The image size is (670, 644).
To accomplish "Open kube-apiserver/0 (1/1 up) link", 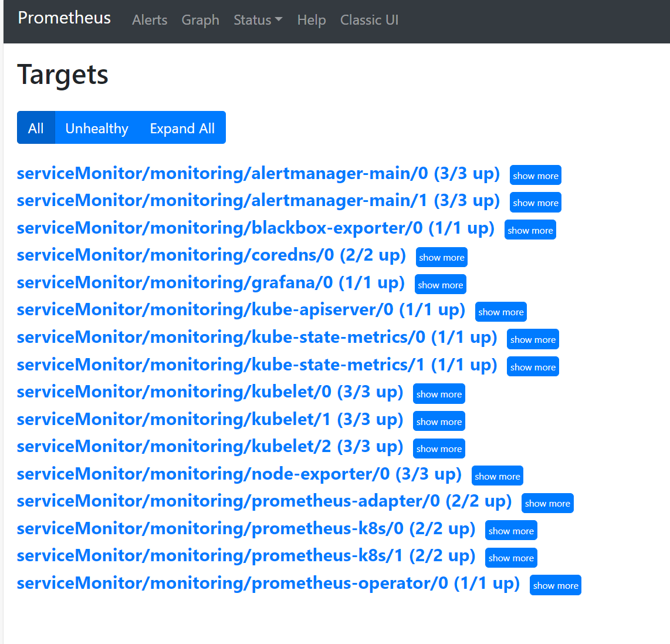I will coord(241,311).
